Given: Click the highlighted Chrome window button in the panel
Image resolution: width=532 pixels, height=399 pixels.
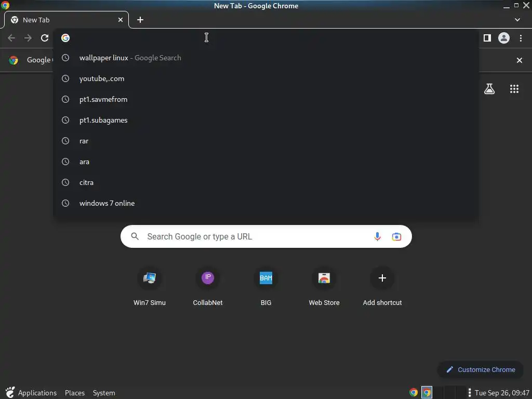Looking at the screenshot, I should 427,393.
